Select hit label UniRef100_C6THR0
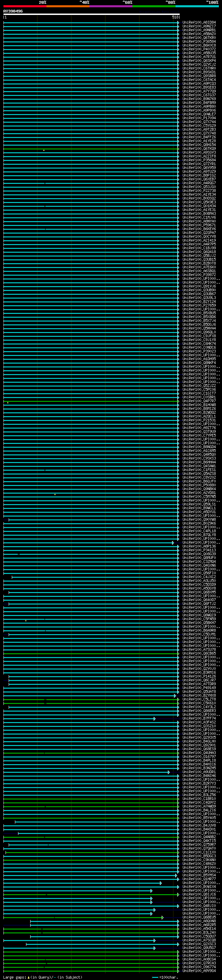This screenshot has height=980, width=222. pos(199,68)
